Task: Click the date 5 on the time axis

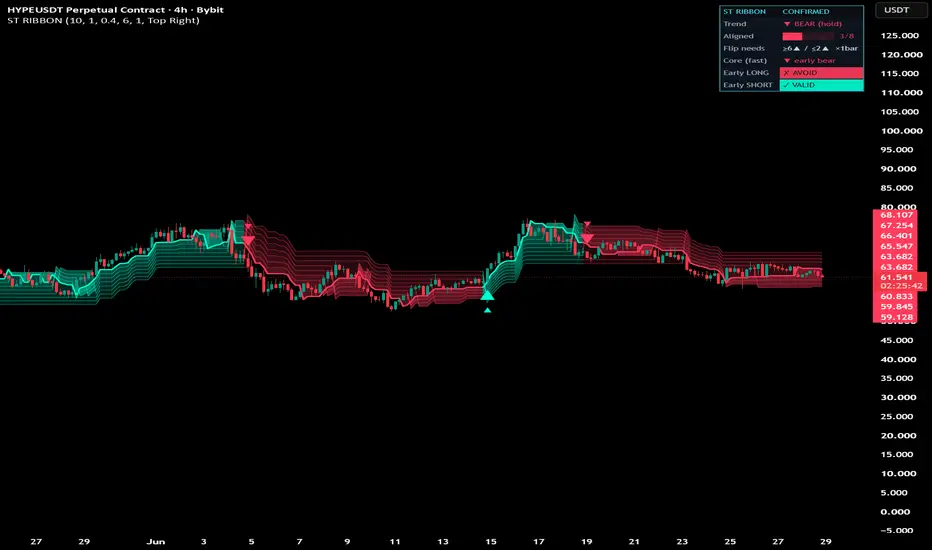Action: coord(251,542)
